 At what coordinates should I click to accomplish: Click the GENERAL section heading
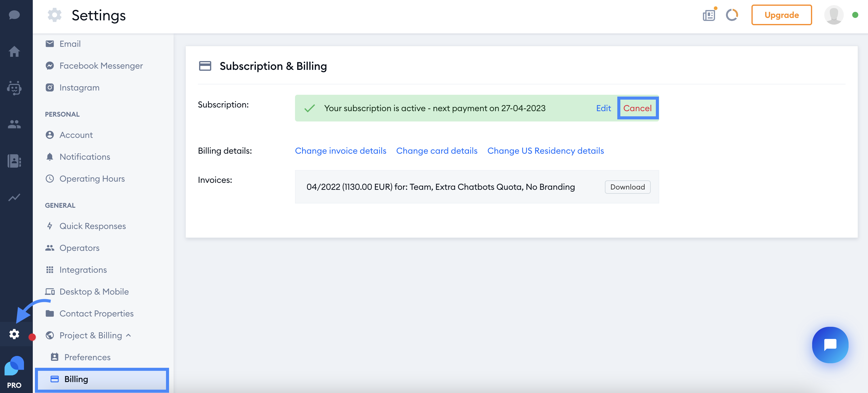tap(60, 205)
